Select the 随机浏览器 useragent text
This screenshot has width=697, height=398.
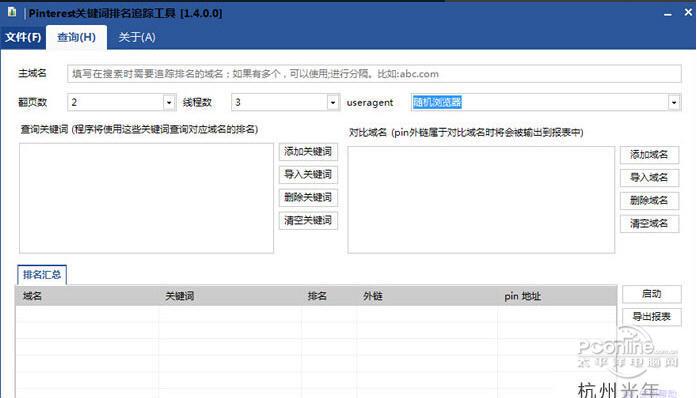pos(437,102)
